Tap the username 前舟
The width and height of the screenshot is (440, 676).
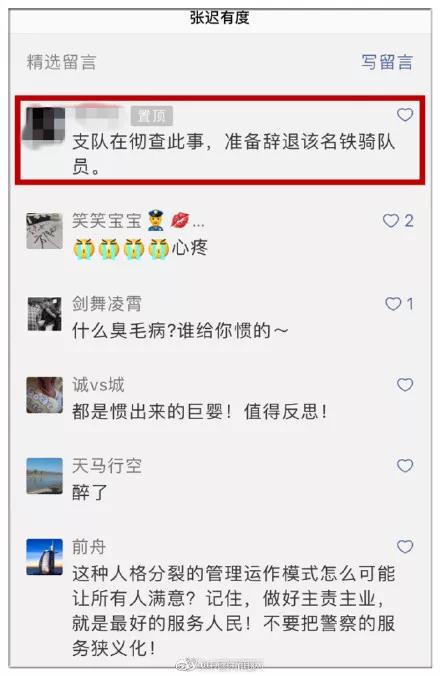click(89, 547)
